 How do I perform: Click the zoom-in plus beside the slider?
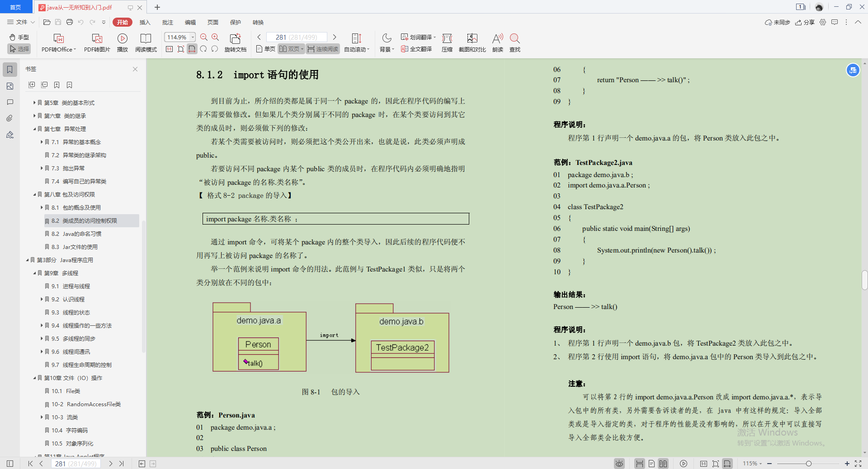click(x=847, y=464)
